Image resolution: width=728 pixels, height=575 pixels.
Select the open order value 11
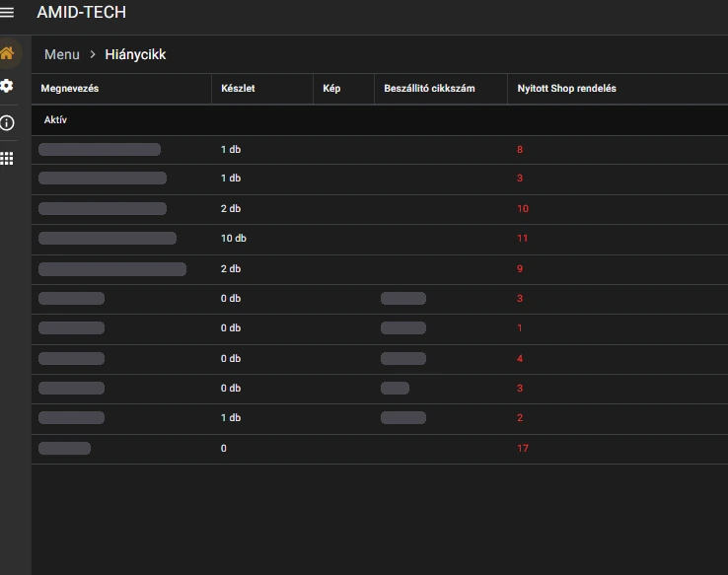pyautogui.click(x=522, y=239)
